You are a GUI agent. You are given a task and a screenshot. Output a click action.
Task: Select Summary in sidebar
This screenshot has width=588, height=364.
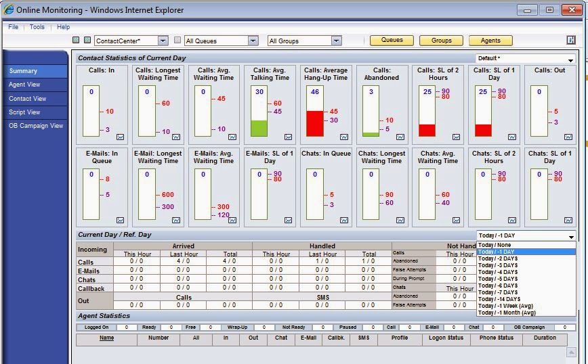click(x=35, y=71)
